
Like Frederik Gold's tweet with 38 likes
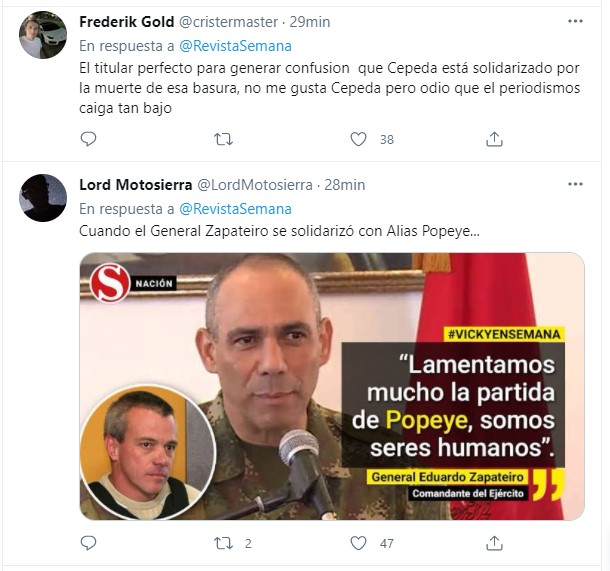pyautogui.click(x=358, y=139)
